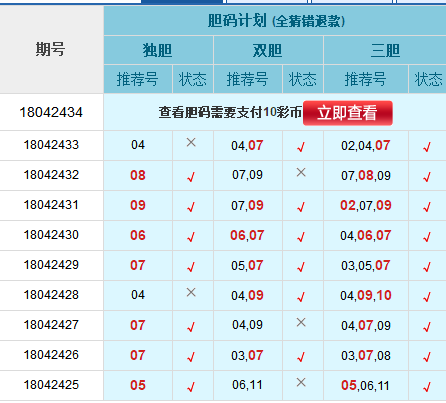Select the 独胆 column header
Screen dimensions: 446x403
pos(158,50)
